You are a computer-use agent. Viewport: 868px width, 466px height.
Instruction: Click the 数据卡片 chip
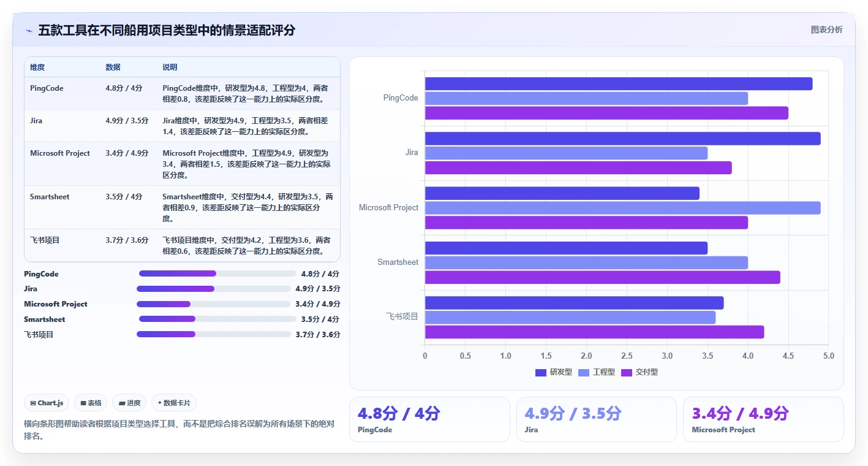(174, 403)
